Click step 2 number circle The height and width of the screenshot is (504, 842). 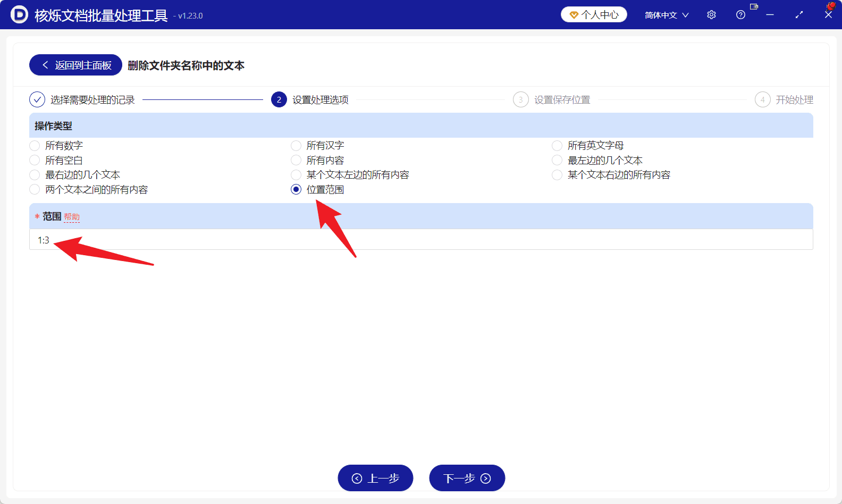pos(279,99)
